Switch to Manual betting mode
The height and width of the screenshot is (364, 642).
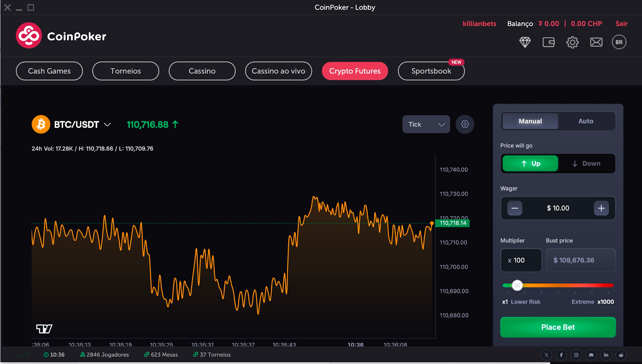click(530, 121)
